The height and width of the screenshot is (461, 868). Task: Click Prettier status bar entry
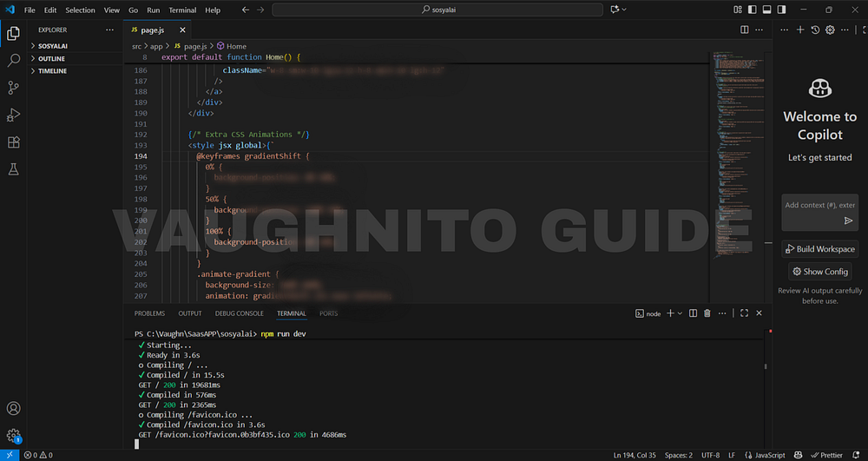(x=826, y=455)
